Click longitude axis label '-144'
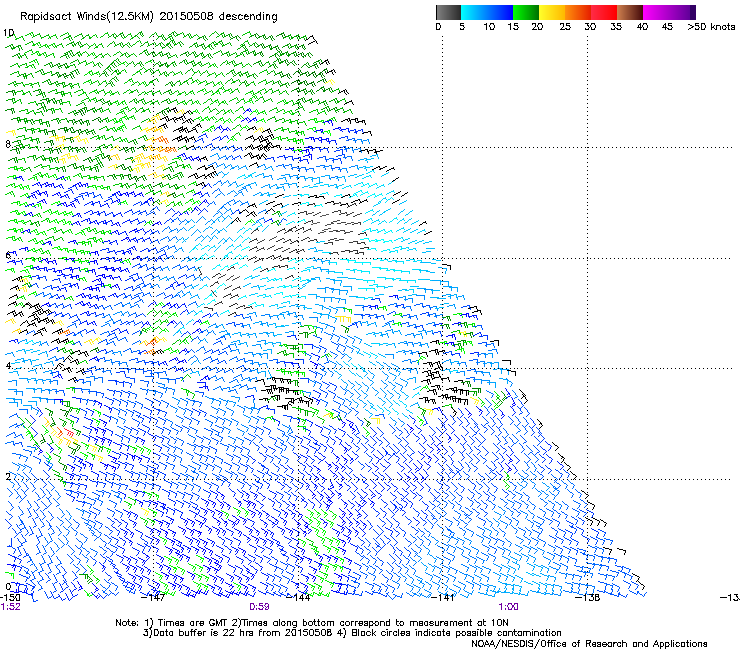 [298, 597]
